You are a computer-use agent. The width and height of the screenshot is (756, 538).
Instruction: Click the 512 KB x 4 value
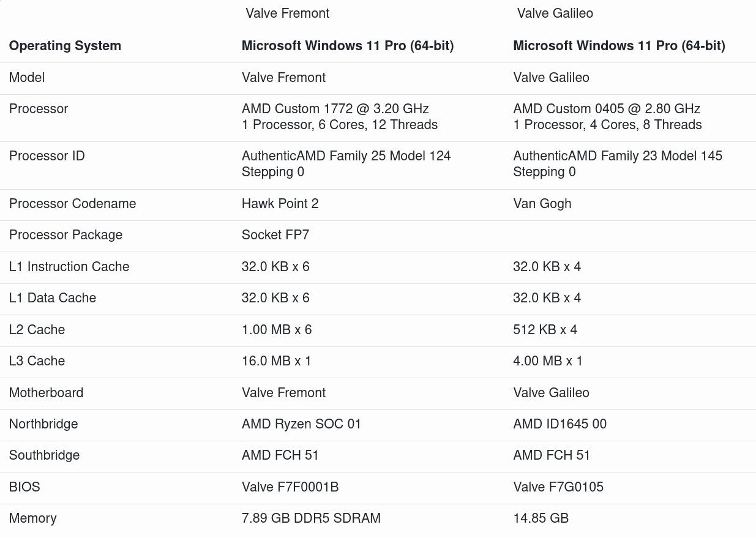(545, 330)
